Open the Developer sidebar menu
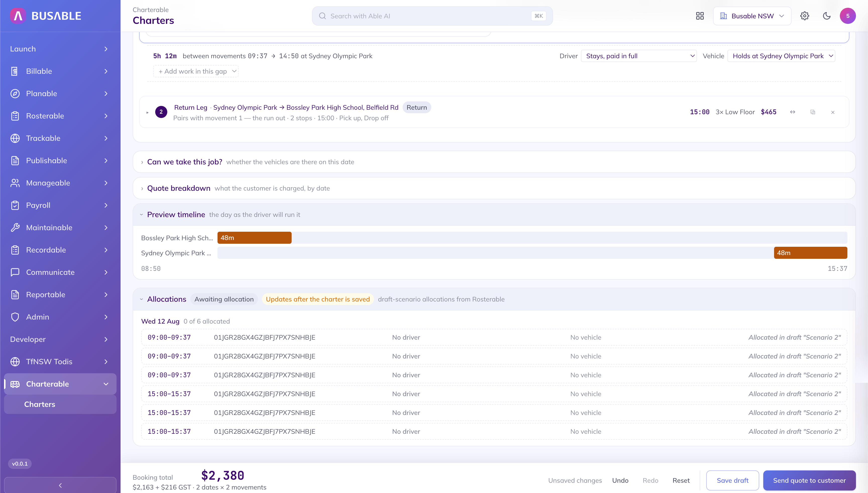The image size is (868, 493). tap(60, 339)
